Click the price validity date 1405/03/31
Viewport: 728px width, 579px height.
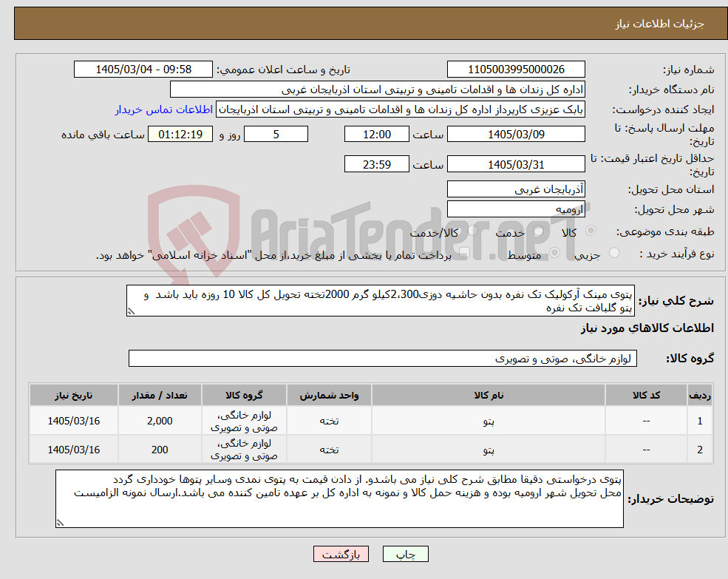(516, 164)
